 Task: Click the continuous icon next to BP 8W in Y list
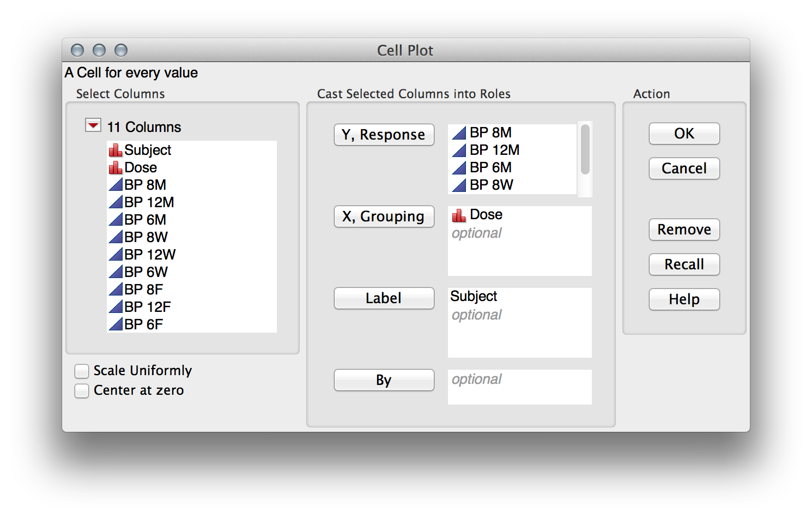pos(458,184)
